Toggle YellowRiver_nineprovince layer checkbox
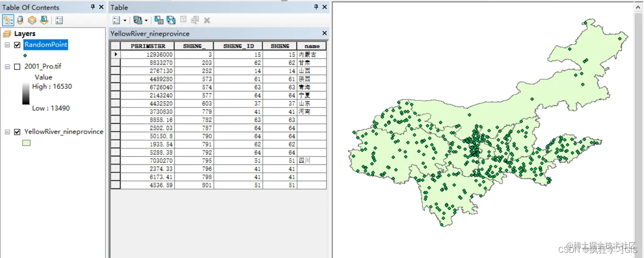Screen dimensions: 644x258 pos(17,132)
